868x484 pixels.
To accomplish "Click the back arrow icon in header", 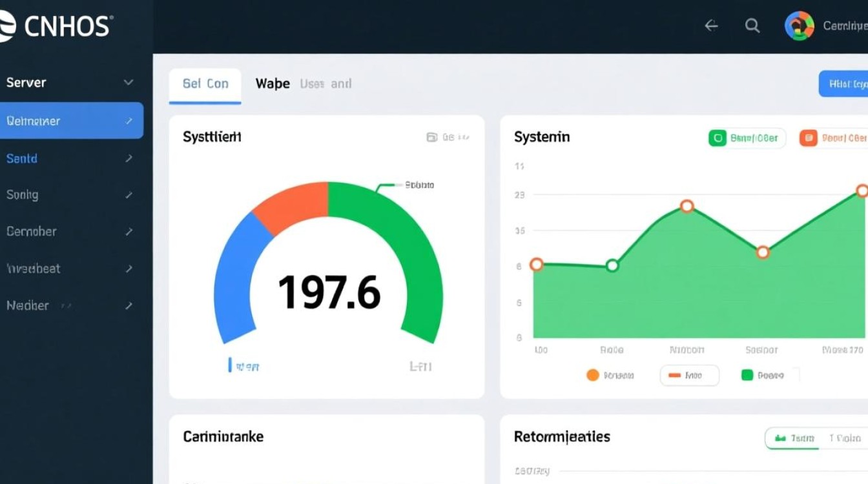I will 711,26.
